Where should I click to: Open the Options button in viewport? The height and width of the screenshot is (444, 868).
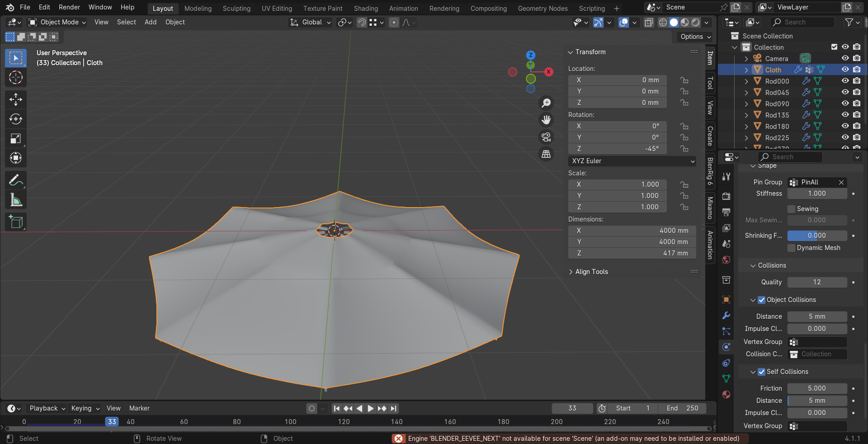tap(695, 37)
